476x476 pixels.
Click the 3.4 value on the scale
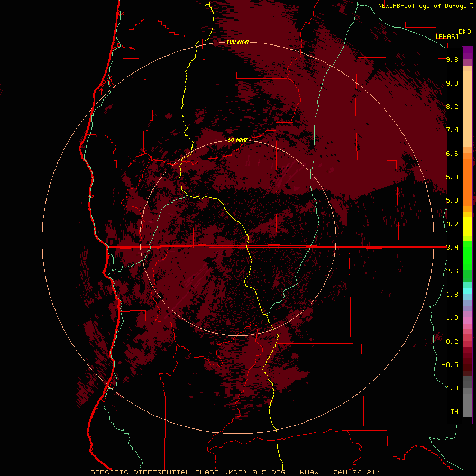pyautogui.click(x=452, y=248)
